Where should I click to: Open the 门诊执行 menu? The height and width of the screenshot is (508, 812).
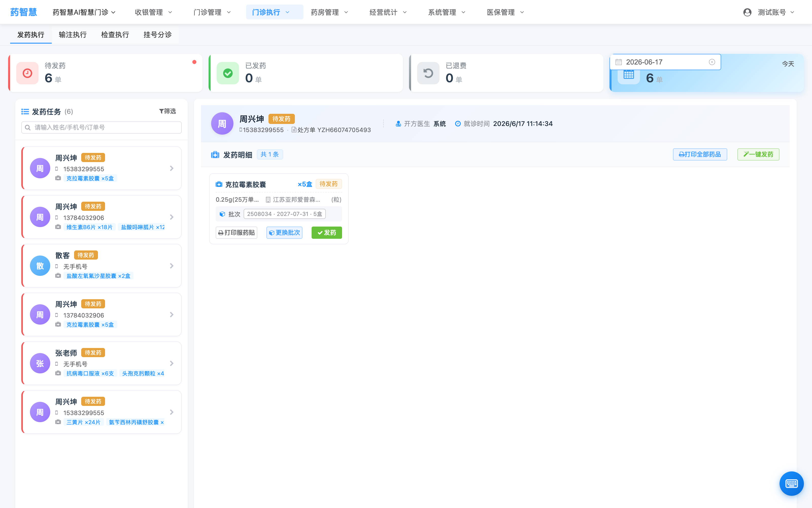coord(275,12)
